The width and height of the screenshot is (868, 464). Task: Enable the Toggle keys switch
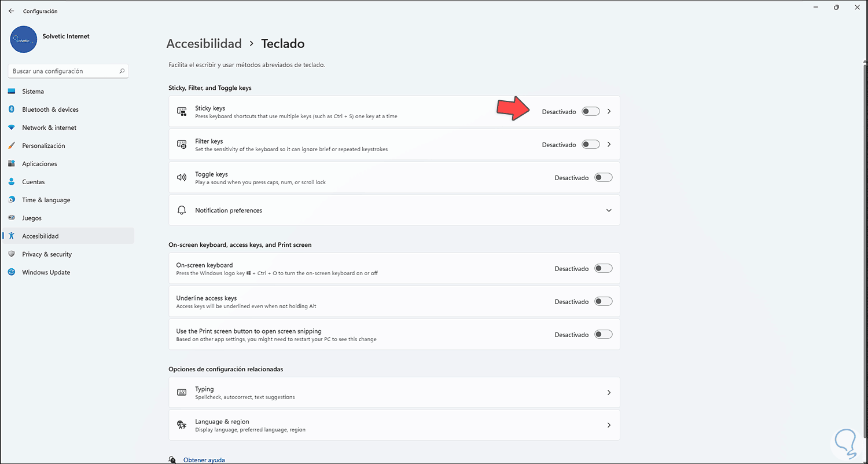[x=603, y=178]
